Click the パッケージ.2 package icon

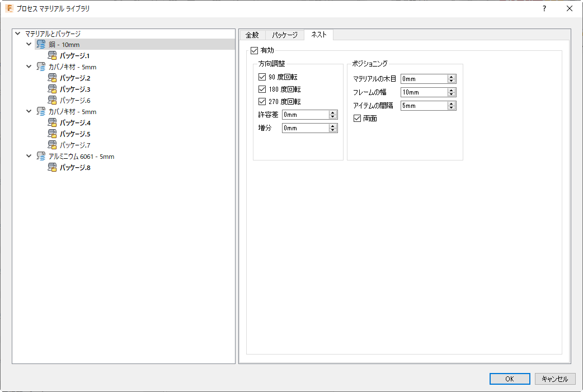click(x=52, y=78)
